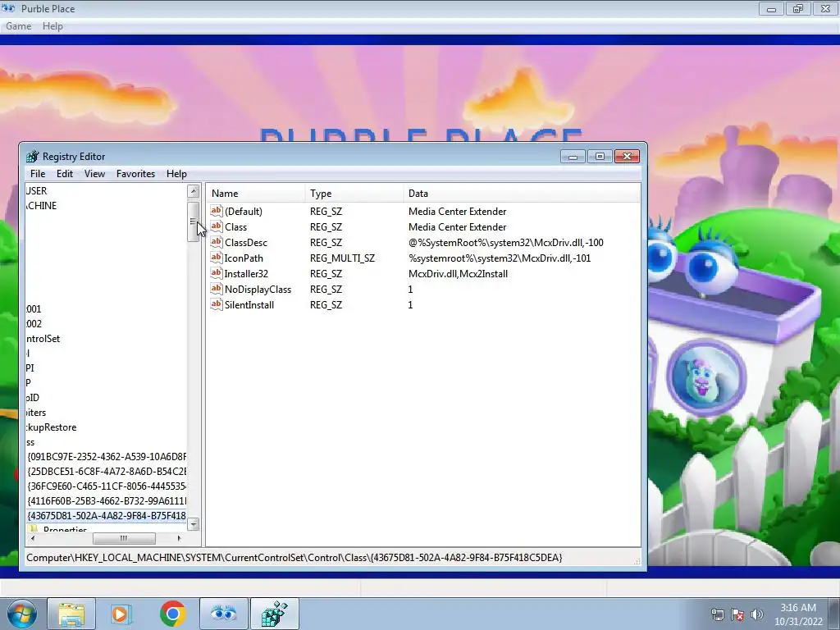Click the tree pane vertical scrollbar thumb
This screenshot has height=630, width=840.
194,221
